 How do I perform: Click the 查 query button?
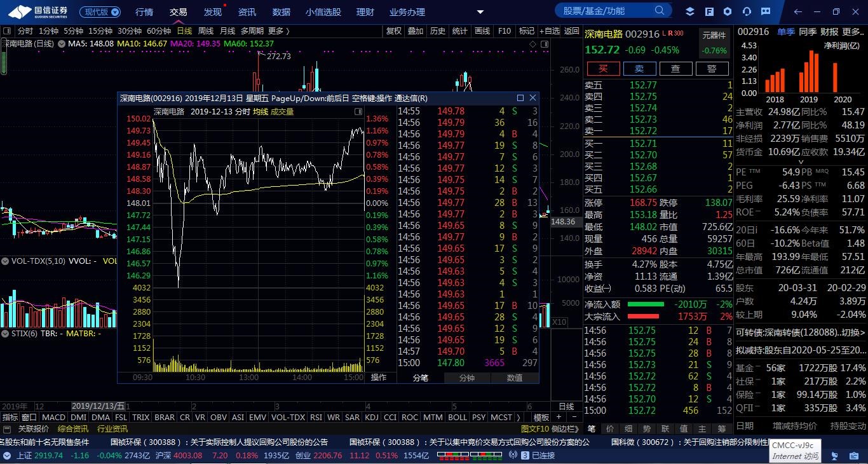[x=675, y=69]
